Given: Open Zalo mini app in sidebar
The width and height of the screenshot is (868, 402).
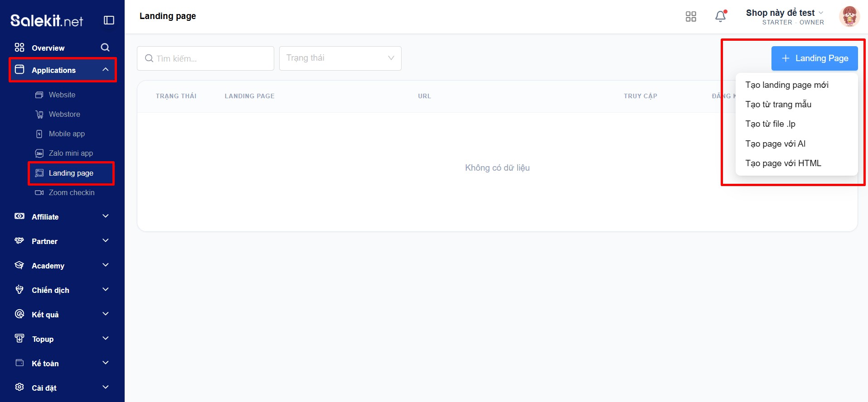Looking at the screenshot, I should 71,153.
